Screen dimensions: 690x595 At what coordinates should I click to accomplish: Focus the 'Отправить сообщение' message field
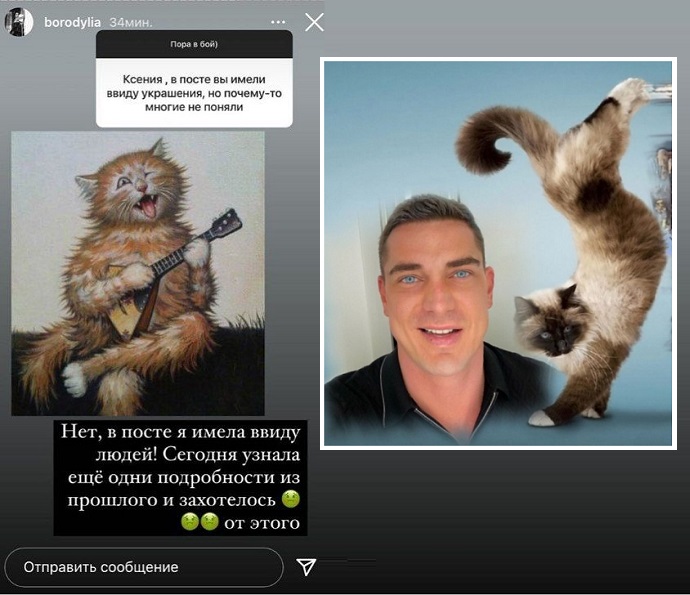coord(143,567)
